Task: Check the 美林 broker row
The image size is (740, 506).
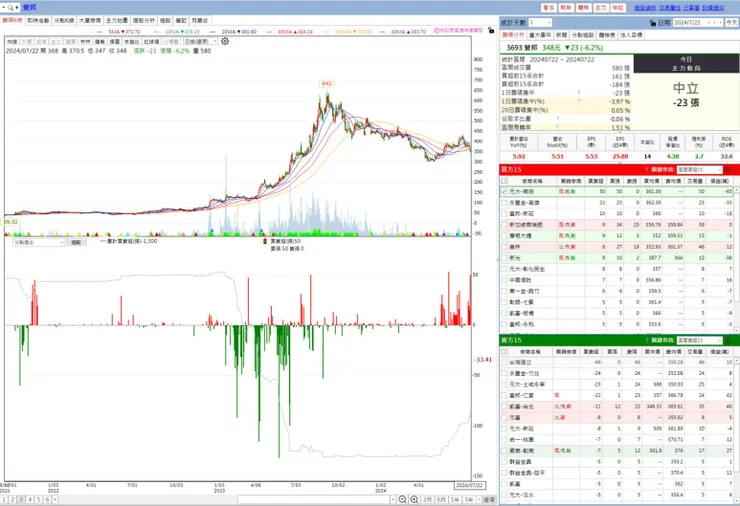Action: point(505,247)
